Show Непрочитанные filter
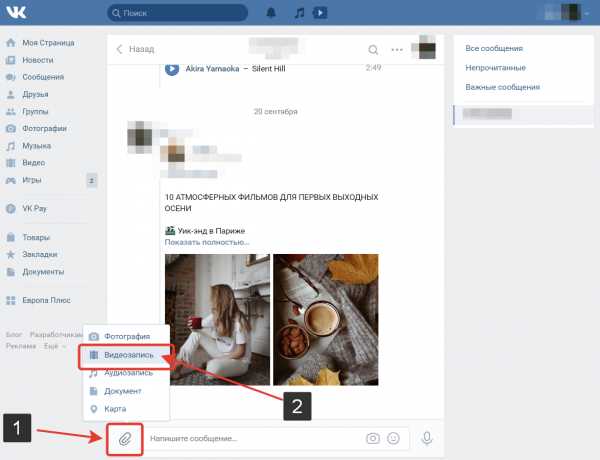600x460 pixels. [x=496, y=68]
